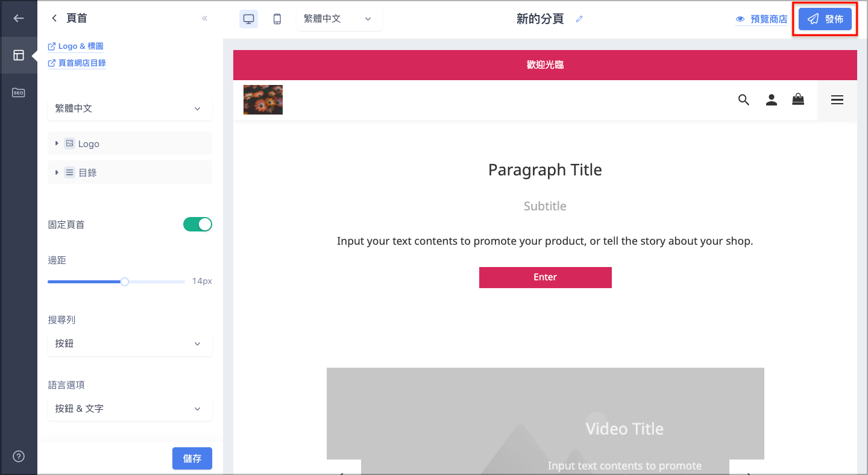868x475 pixels.
Task: Open the 語言選項 dropdown
Action: click(x=130, y=409)
